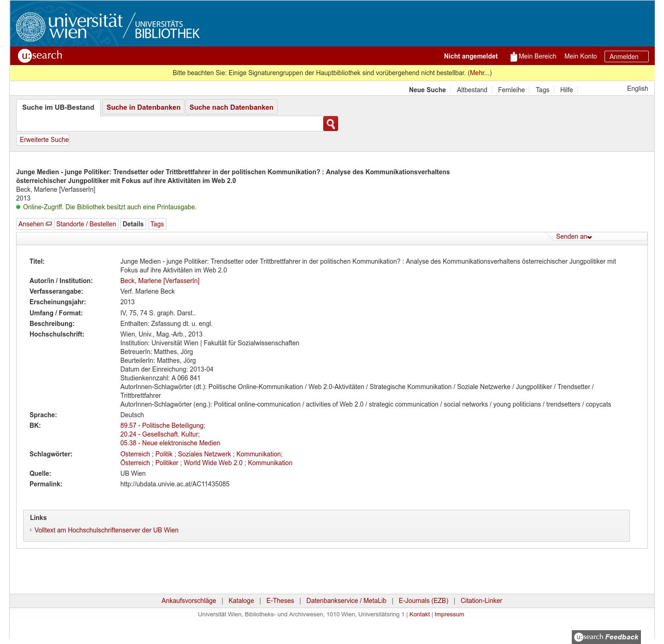Open Tags in the top menu
This screenshot has height=644, width=664.
pos(542,90)
